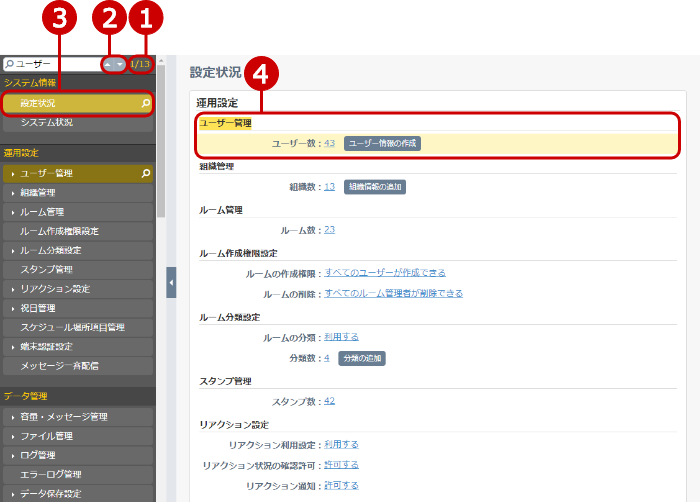Click the 組織情報の追加 button
700x503 pixels.
[375, 187]
